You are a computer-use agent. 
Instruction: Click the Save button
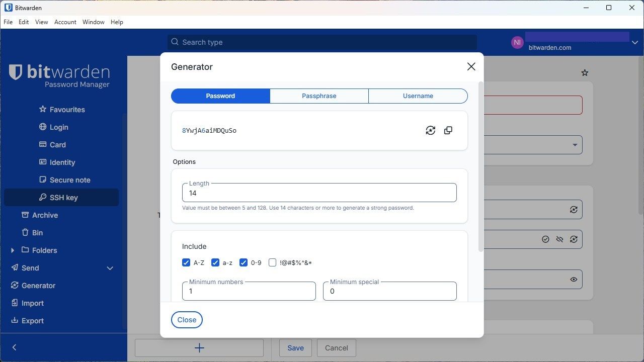coord(295,348)
